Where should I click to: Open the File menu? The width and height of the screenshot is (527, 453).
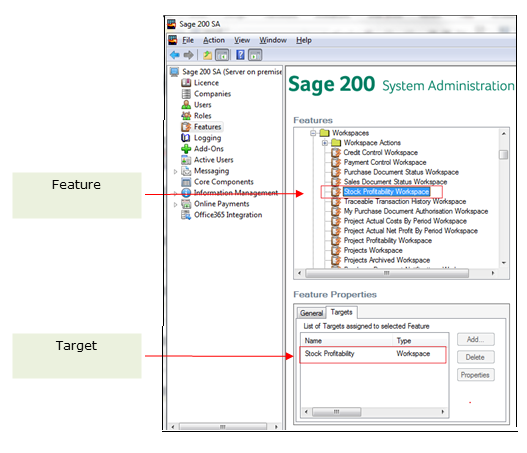188,40
